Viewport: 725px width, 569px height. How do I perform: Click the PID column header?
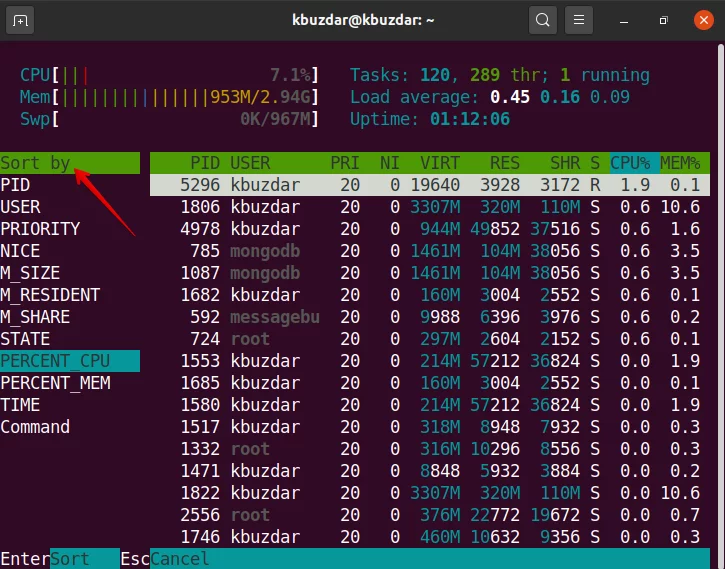pos(205,163)
